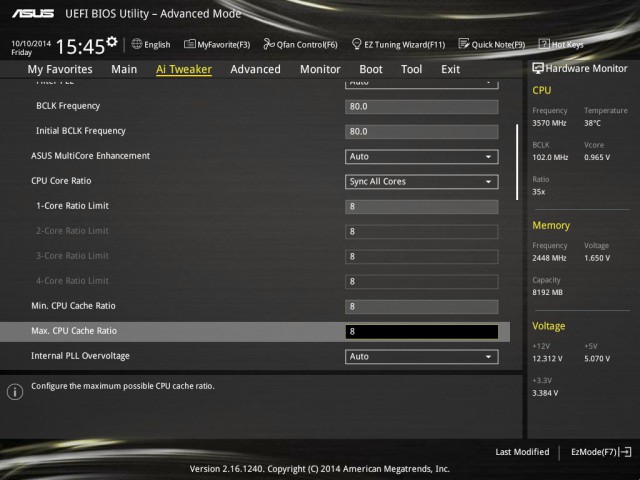
Task: Switch to the Boot tab
Action: [371, 69]
